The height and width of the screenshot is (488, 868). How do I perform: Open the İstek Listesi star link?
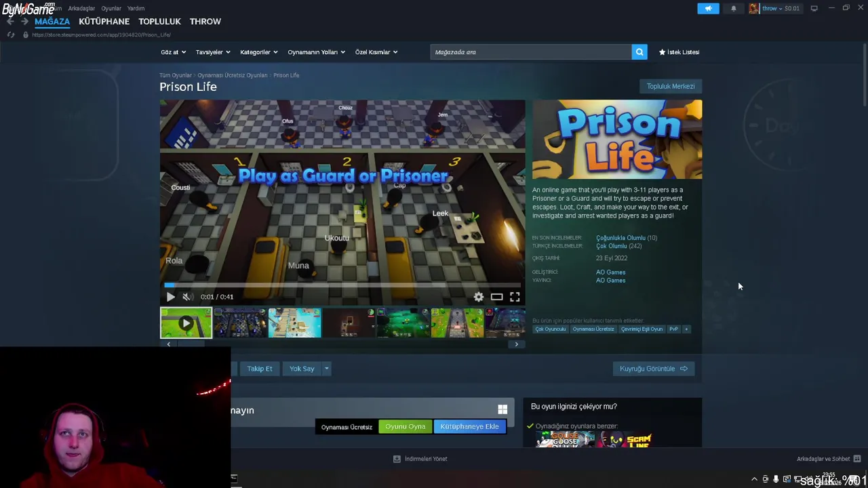pos(679,52)
